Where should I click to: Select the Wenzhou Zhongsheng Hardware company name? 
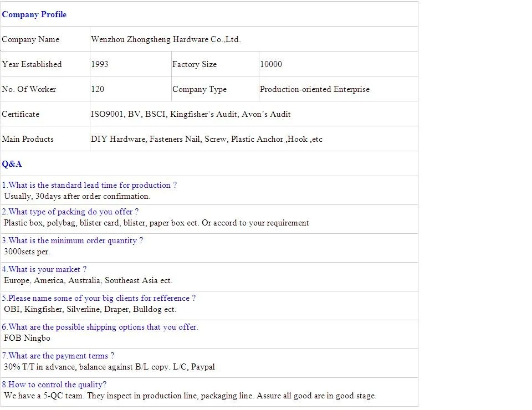pos(166,39)
